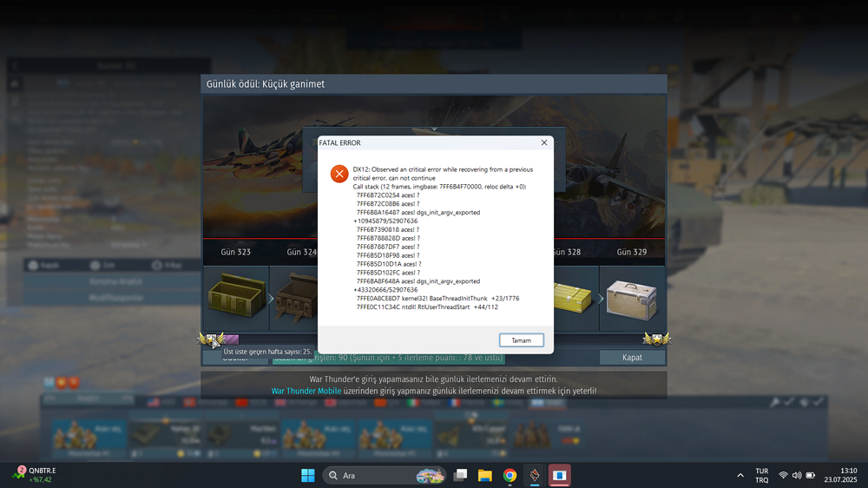This screenshot has height=488, width=868.
Task: Open Wi-Fi network settings in tray
Action: (x=783, y=475)
